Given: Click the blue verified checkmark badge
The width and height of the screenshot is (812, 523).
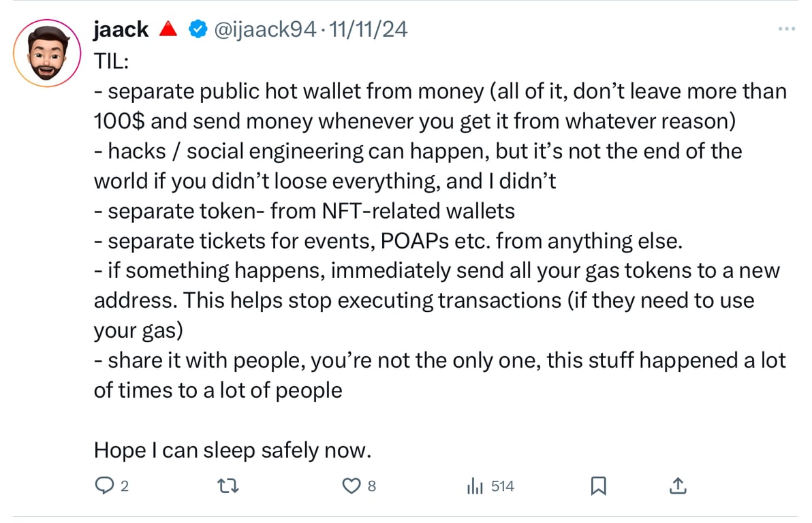Looking at the screenshot, I should [198, 29].
